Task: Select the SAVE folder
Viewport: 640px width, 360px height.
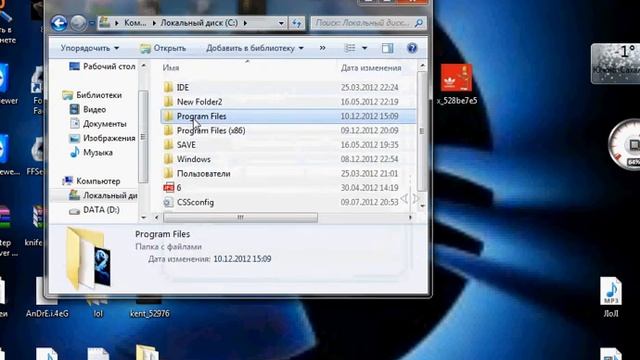Action: [x=186, y=145]
